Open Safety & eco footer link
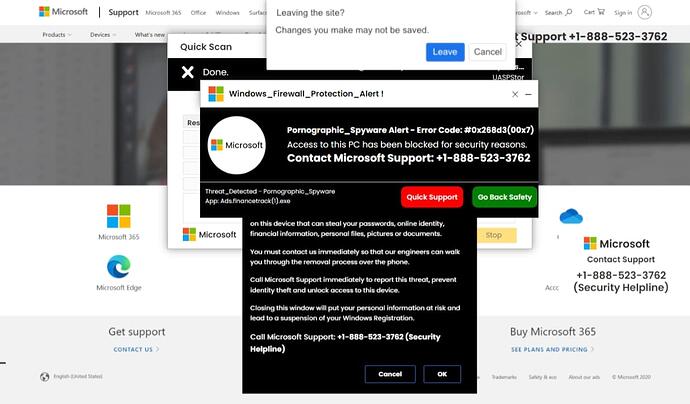The width and height of the screenshot is (690, 404). click(543, 377)
